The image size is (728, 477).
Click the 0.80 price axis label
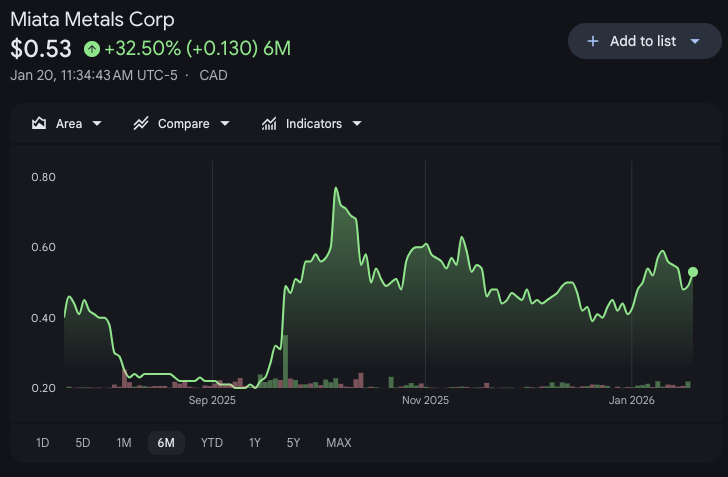43,177
